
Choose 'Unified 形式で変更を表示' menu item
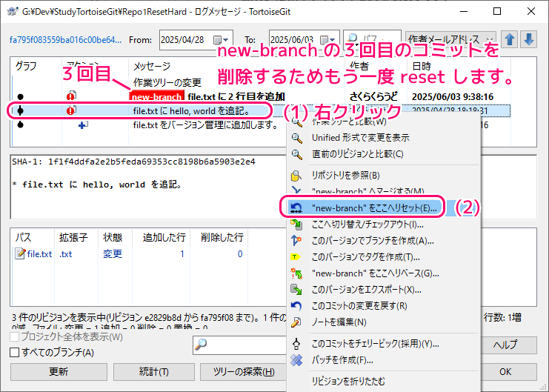[x=383, y=138]
